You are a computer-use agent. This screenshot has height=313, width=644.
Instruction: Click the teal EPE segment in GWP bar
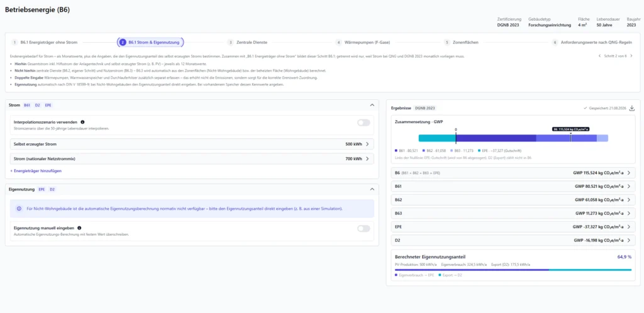pos(437,138)
